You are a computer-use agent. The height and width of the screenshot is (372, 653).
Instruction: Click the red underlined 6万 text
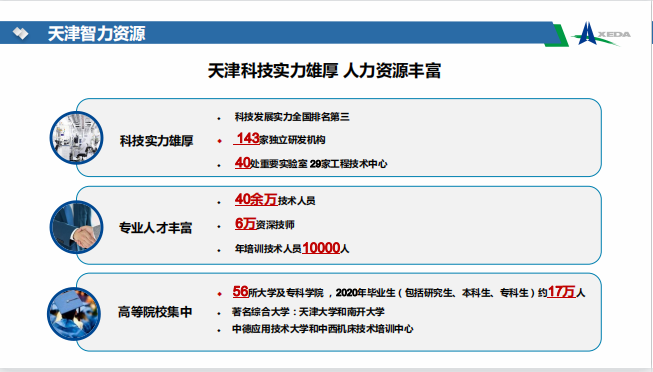click(x=245, y=224)
